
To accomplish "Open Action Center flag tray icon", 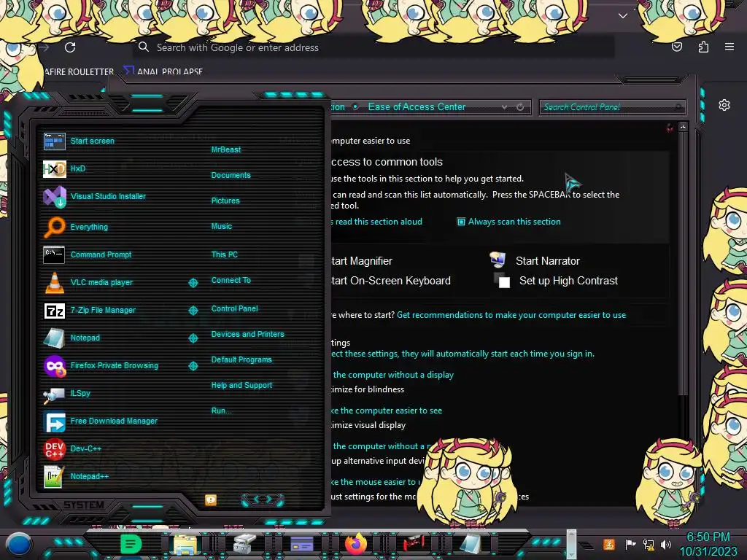I will [x=630, y=544].
